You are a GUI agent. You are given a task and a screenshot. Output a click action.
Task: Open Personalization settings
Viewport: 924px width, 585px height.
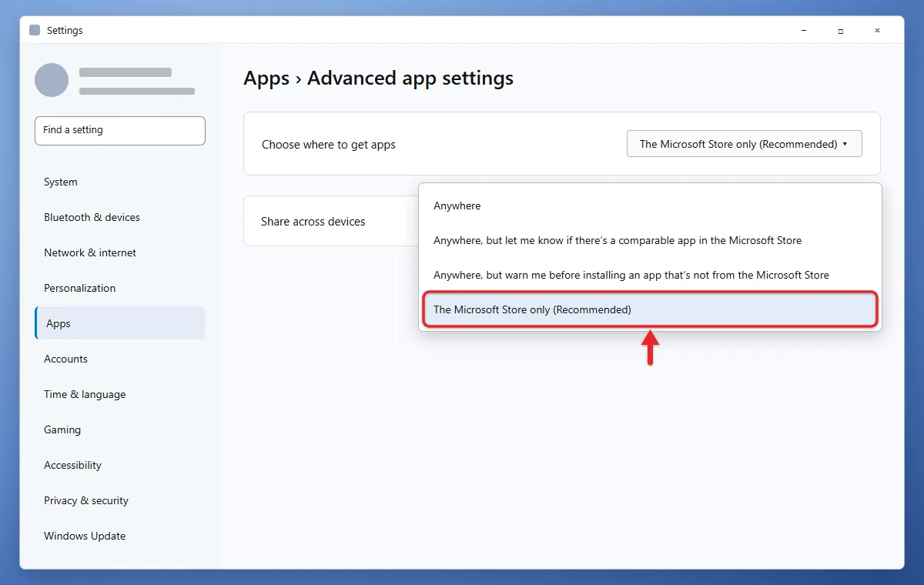[x=120, y=289]
